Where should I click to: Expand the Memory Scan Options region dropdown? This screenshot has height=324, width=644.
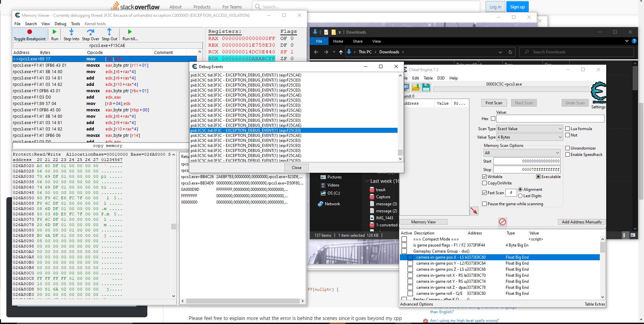pyautogui.click(x=521, y=153)
